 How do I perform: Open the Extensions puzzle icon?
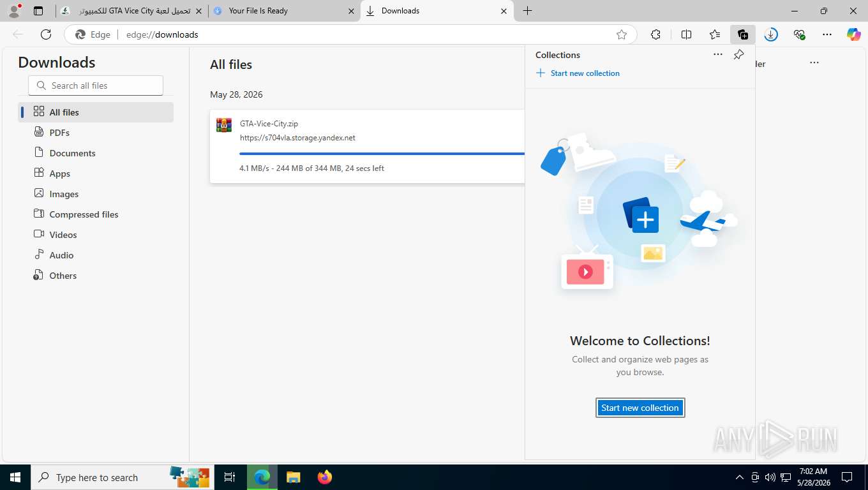pos(655,34)
